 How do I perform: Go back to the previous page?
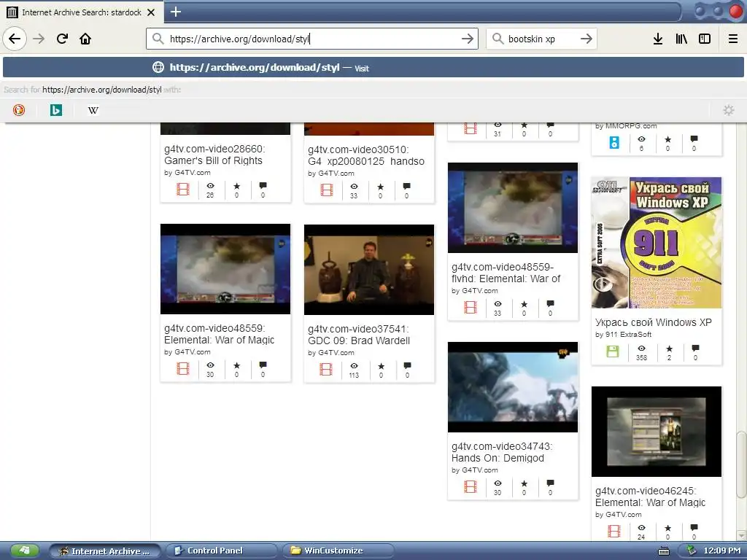pyautogui.click(x=15, y=39)
